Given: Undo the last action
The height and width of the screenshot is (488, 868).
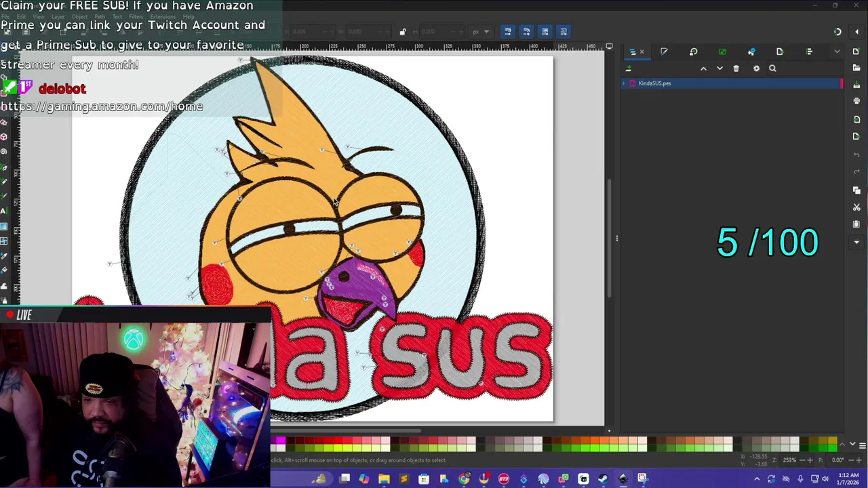Looking at the screenshot, I should [x=856, y=155].
